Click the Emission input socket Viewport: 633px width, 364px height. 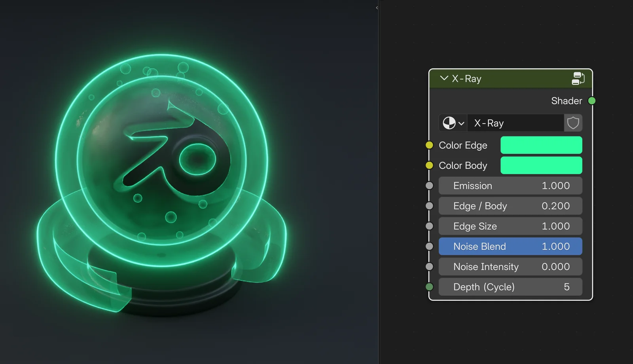429,185
